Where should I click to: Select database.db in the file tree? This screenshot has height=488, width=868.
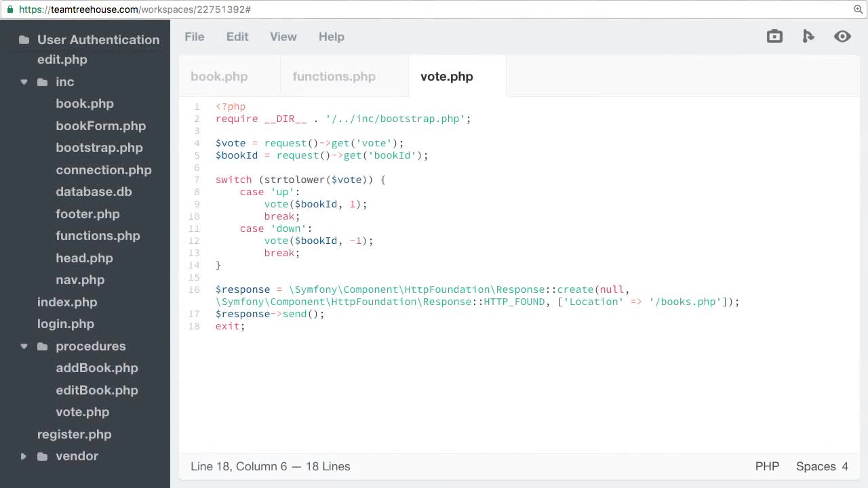[x=94, y=192]
